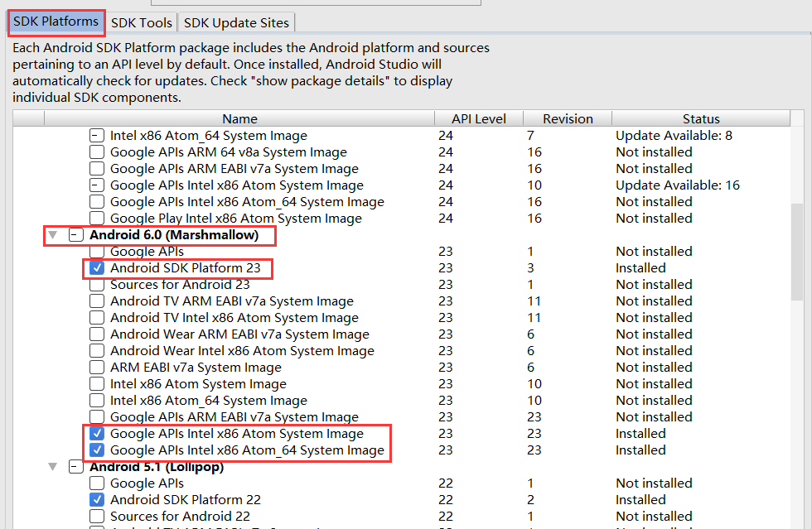Select the "Update Available: 16" status cell
The height and width of the screenshot is (529, 812).
point(678,185)
